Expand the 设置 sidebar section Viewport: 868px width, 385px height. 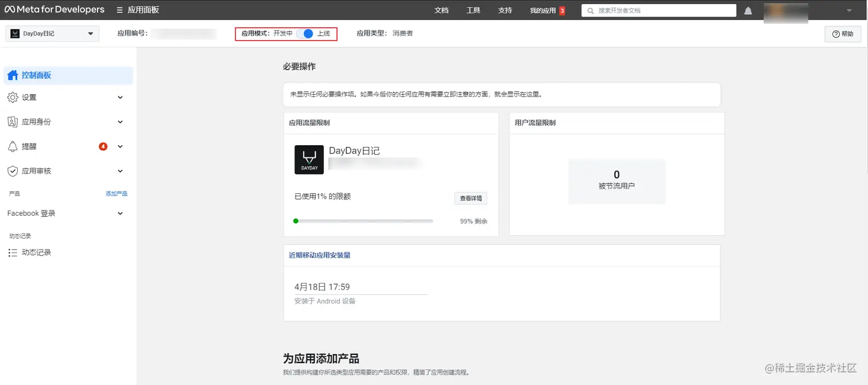tap(120, 98)
